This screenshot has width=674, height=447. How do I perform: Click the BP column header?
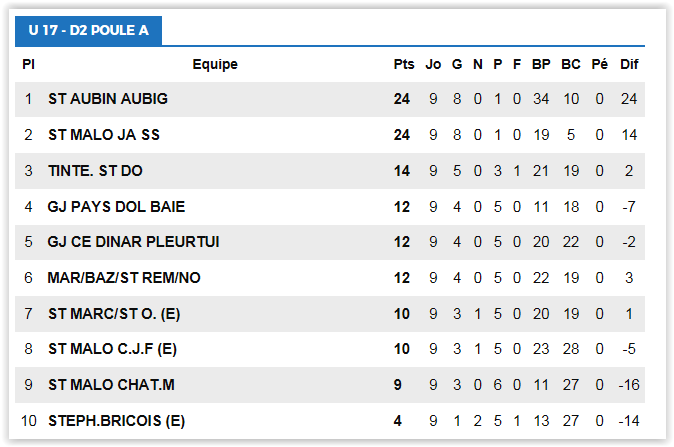click(541, 65)
